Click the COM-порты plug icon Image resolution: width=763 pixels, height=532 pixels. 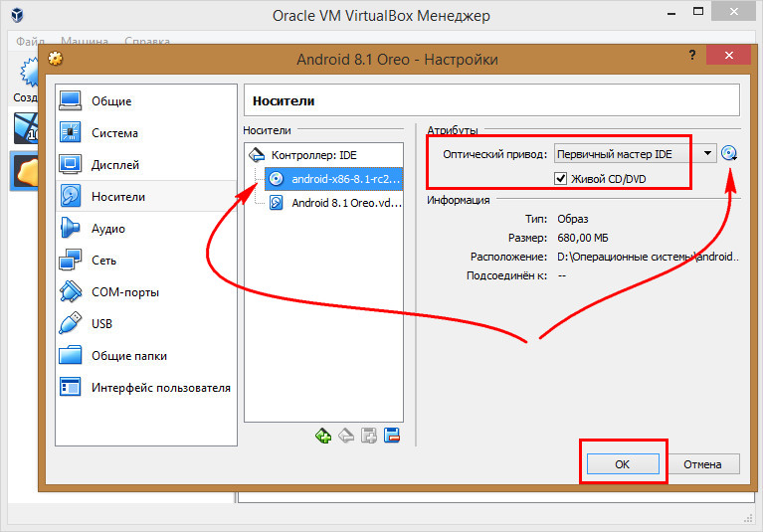pos(71,291)
